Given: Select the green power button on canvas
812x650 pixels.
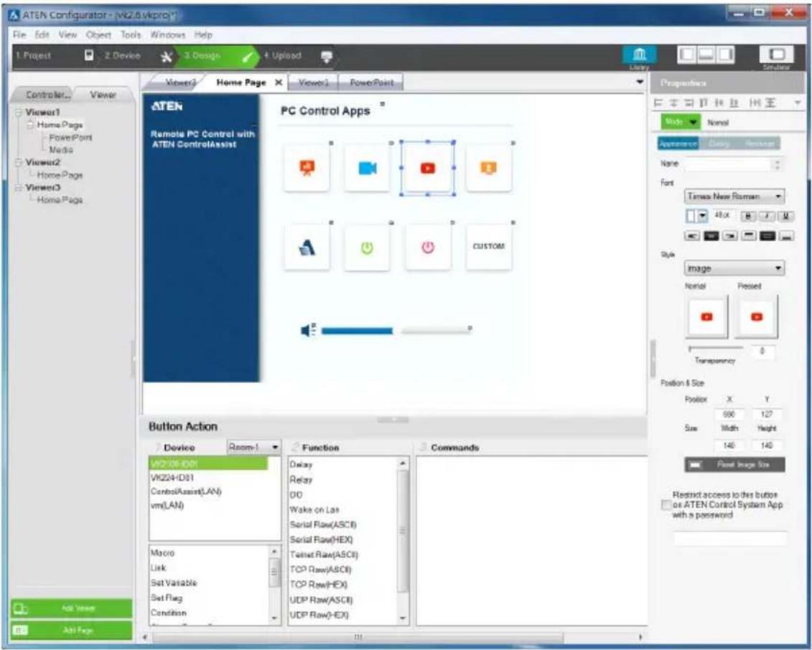Looking at the screenshot, I should pyautogui.click(x=367, y=248).
